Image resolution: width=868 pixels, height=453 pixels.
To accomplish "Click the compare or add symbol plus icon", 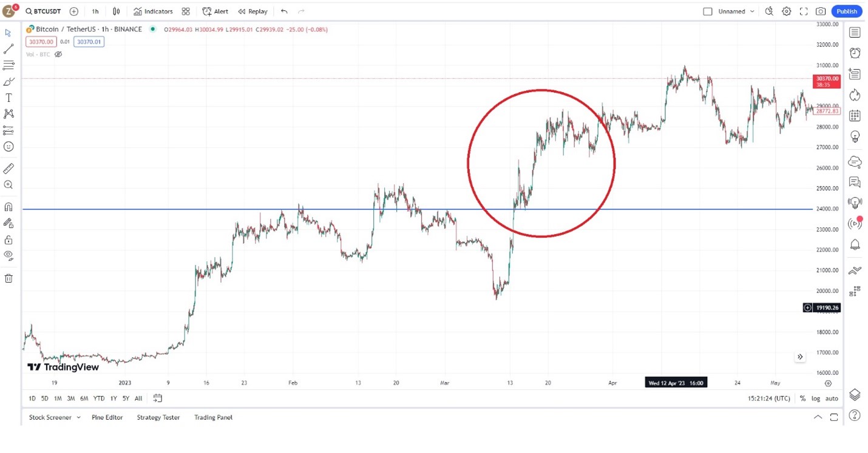I will (74, 12).
